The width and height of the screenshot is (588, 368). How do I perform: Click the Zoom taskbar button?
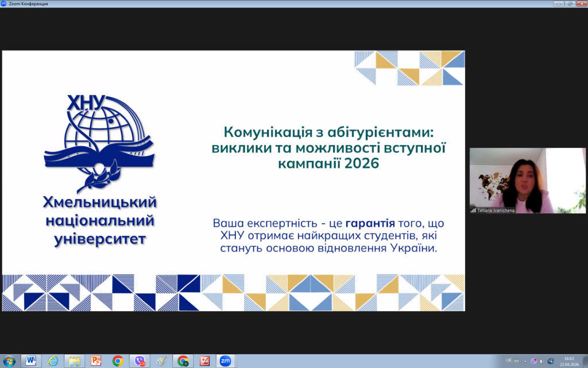click(225, 361)
